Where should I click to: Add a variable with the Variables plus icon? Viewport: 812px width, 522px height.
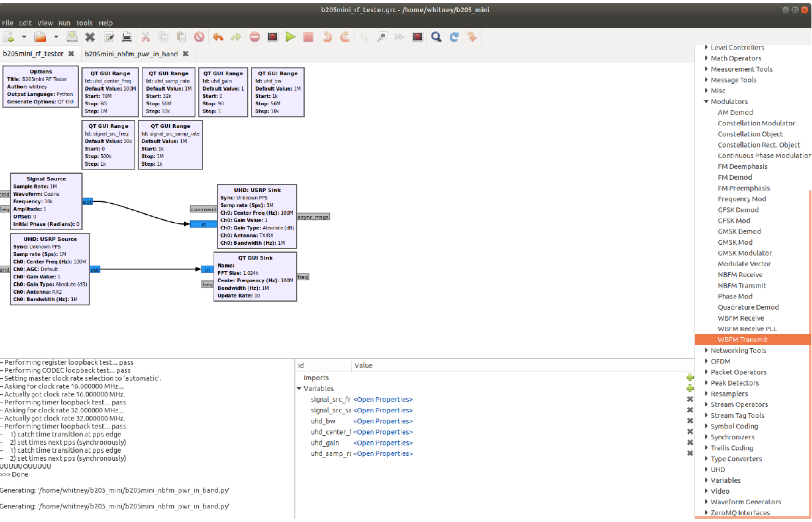(690, 388)
